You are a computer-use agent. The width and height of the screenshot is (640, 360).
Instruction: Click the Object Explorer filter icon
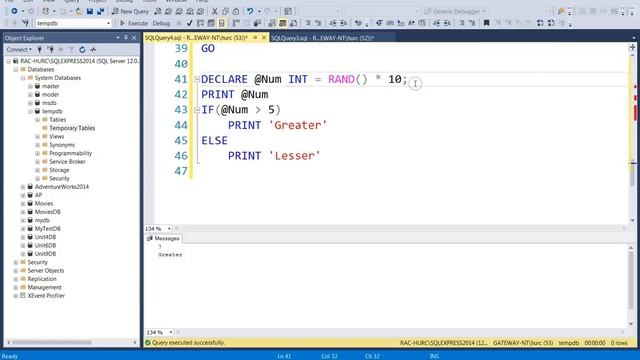tap(71, 49)
